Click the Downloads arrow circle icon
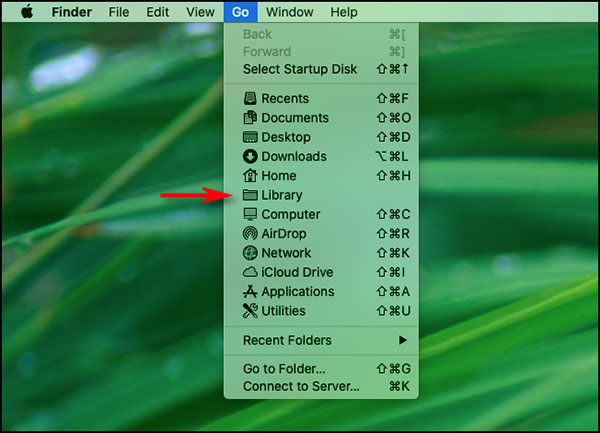Viewport: 600px width, 433px height. 250,156
